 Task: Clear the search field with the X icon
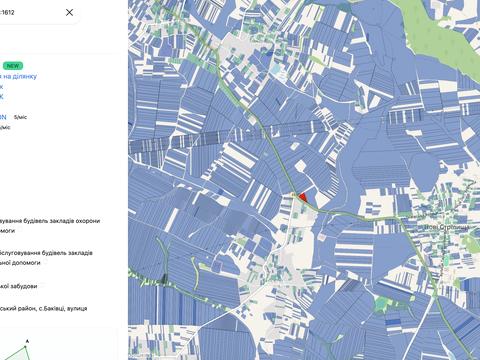pyautogui.click(x=69, y=13)
